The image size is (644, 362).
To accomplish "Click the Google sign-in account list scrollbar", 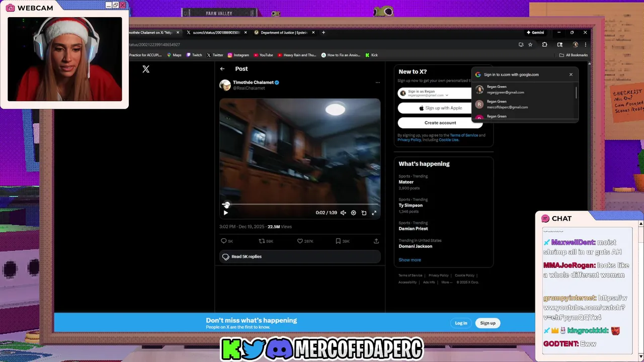I will [576, 93].
